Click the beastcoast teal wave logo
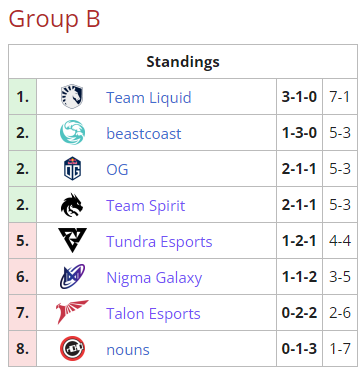 72,132
